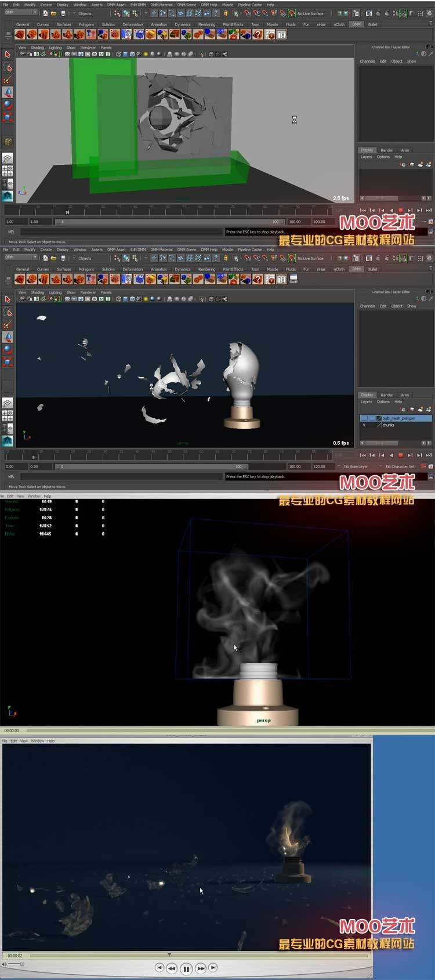Screen dimensions: 435x980
Task: Stop playback in the bulb-scene Maya window
Action: coord(400,455)
